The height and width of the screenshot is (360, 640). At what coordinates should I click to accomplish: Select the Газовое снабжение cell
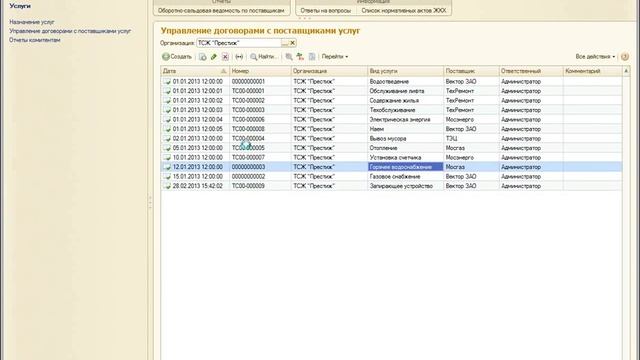click(x=405, y=176)
